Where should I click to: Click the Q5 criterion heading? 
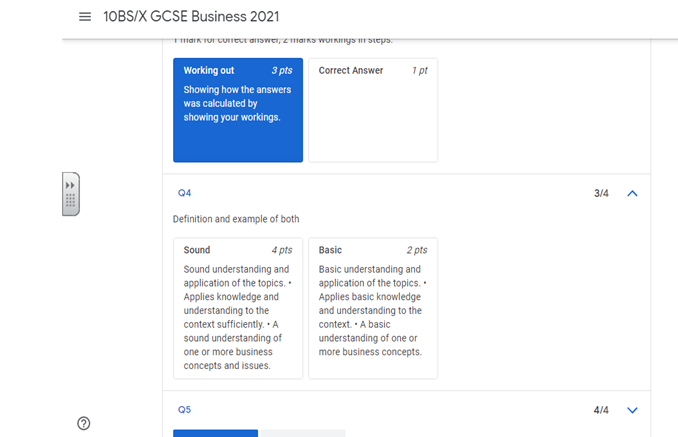pos(184,410)
